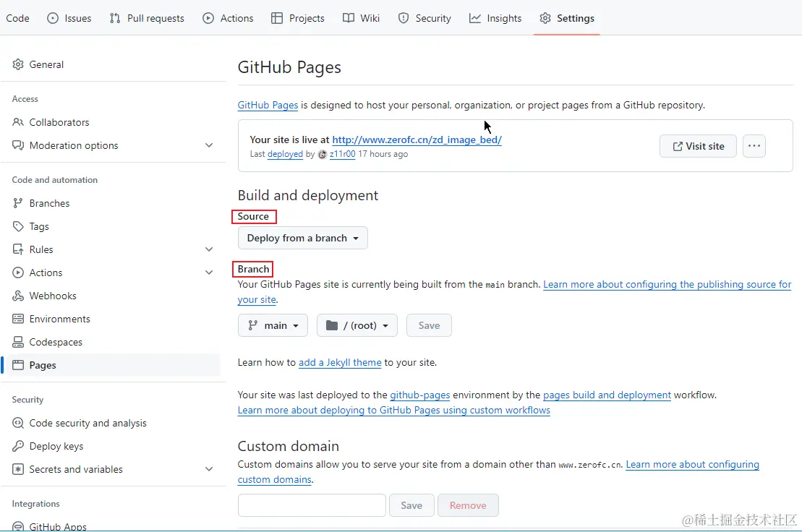Viewport: 802px width, 532px height.
Task: Open the three-dots menu beside Visit site
Action: click(x=754, y=146)
